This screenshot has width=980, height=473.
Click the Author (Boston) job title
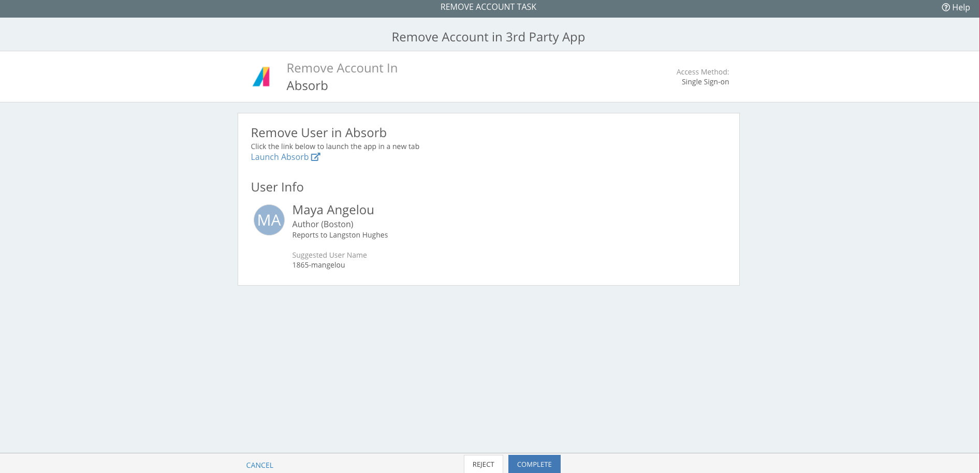pos(323,224)
